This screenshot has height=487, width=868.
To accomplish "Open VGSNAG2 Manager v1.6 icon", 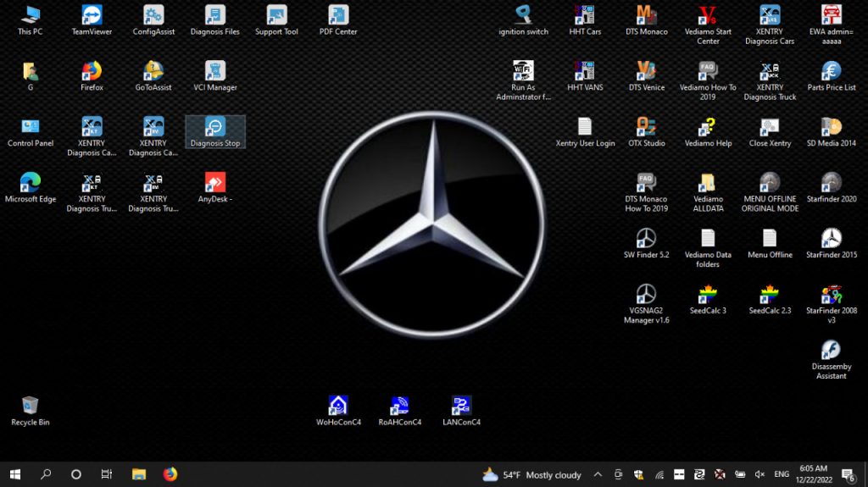I will coord(646,304).
